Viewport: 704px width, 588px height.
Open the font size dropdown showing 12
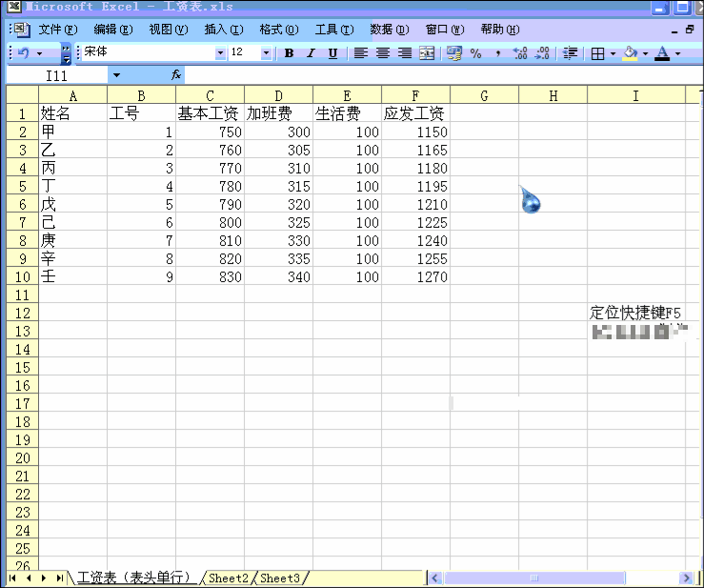pyautogui.click(x=266, y=53)
